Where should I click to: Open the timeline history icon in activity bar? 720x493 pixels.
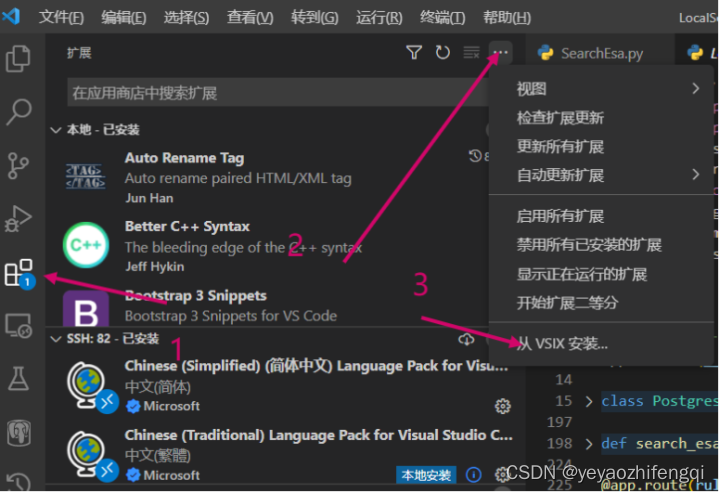point(19,482)
